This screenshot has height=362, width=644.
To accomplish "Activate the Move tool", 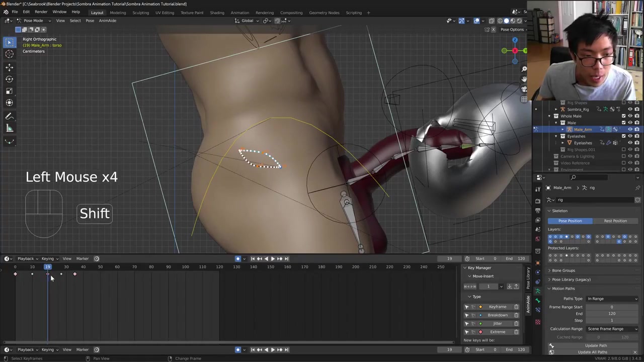I will click(9, 67).
